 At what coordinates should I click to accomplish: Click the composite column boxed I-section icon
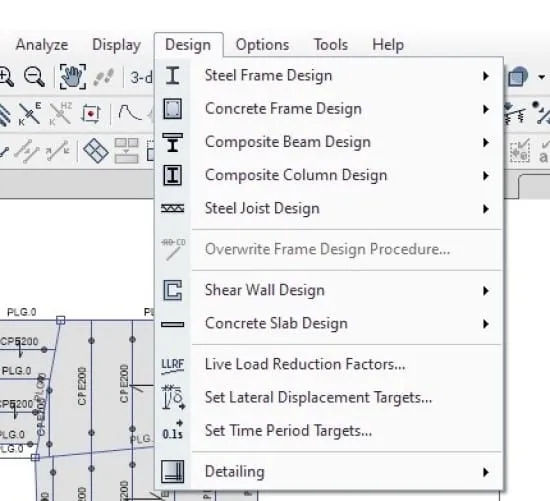[x=173, y=175]
